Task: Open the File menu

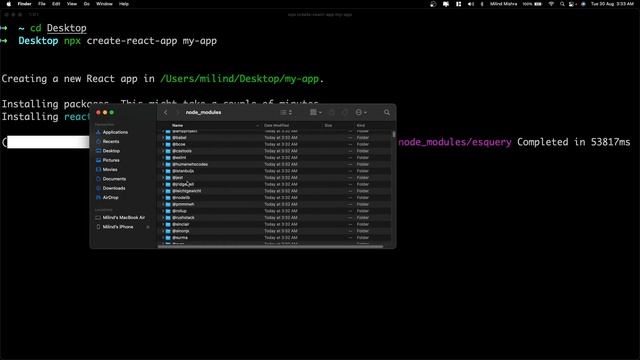Action: (x=42, y=4)
